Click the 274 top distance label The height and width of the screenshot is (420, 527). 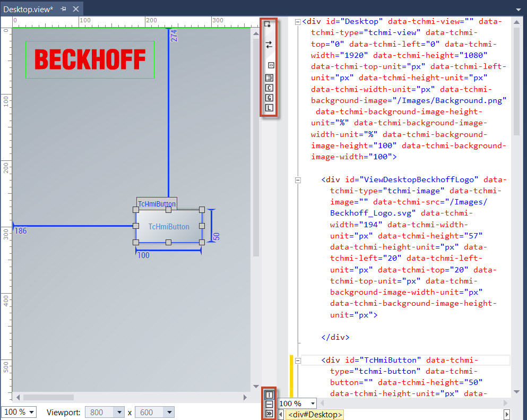click(x=174, y=36)
